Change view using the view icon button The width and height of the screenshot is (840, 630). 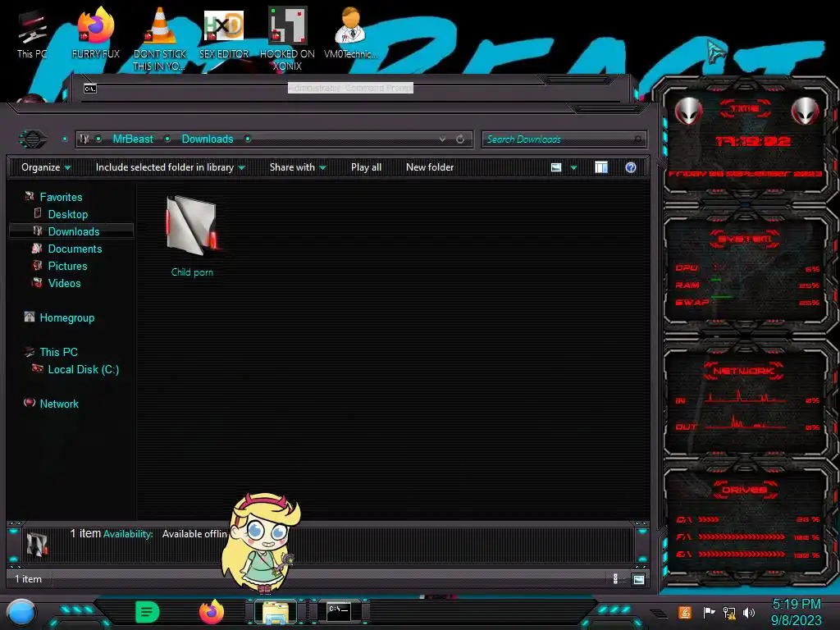(x=556, y=167)
